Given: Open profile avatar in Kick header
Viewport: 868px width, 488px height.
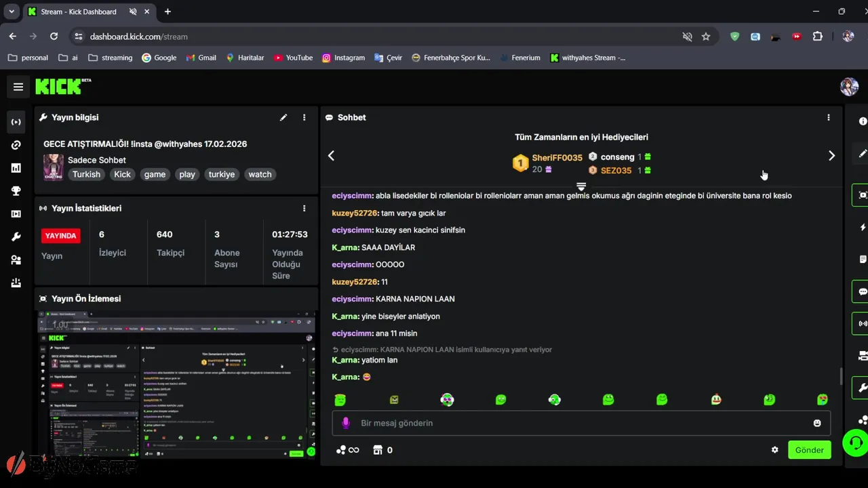Looking at the screenshot, I should coord(849,86).
